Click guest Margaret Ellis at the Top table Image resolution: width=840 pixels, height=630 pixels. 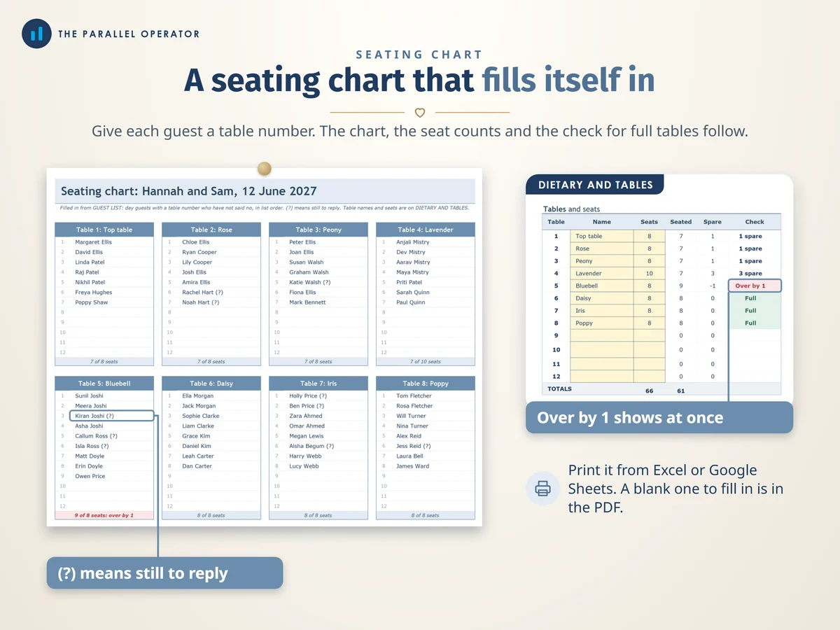coord(94,242)
